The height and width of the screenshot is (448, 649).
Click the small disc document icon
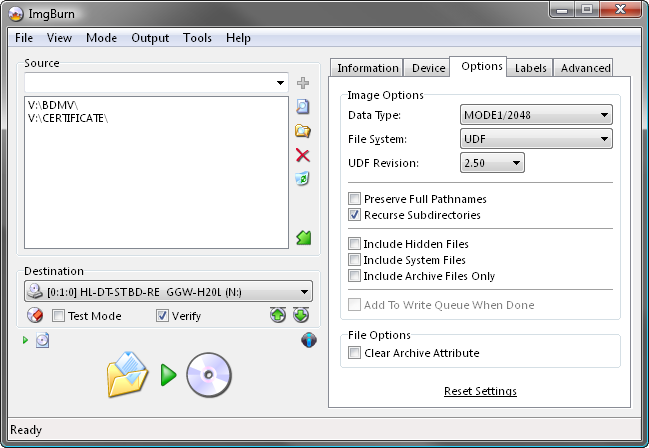(x=42, y=340)
